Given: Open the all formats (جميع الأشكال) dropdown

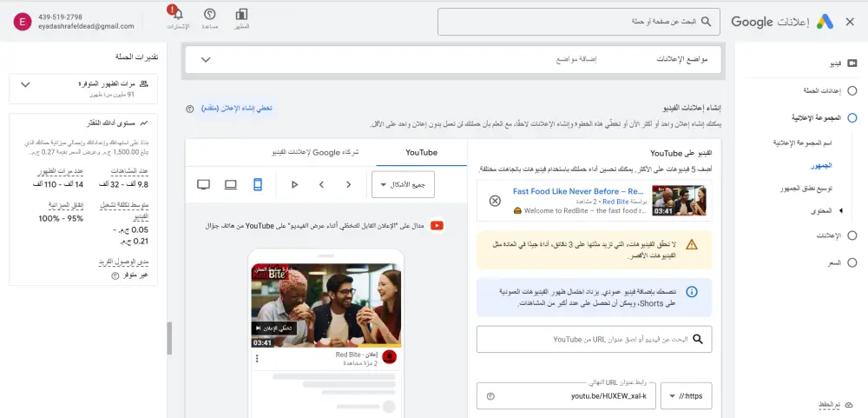Looking at the screenshot, I should point(403,184).
